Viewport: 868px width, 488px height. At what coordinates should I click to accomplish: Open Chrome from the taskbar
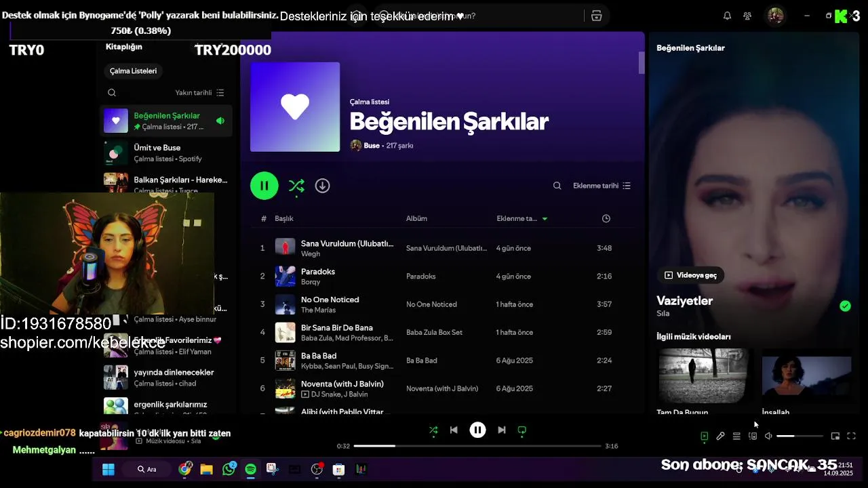point(185,470)
